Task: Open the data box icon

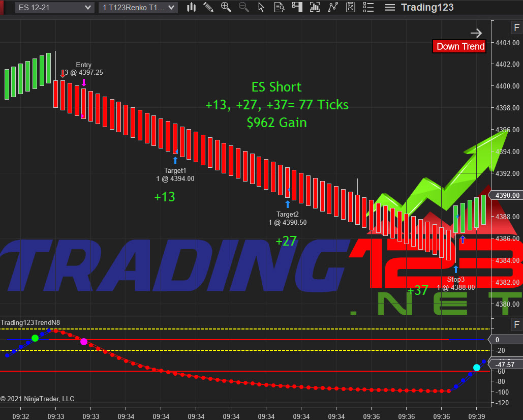Action: pos(279,7)
